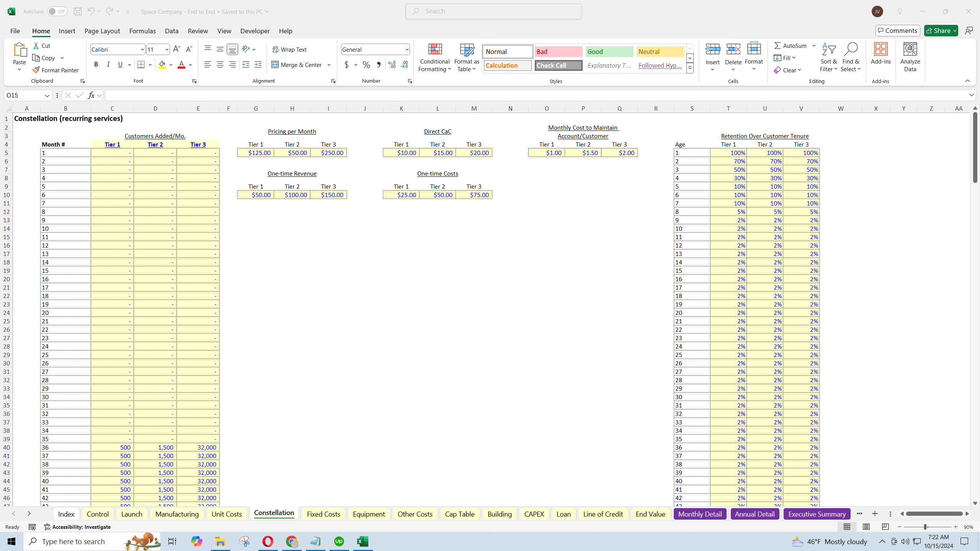Switch to the Cap Table sheet
The image size is (980, 551).
tap(459, 514)
